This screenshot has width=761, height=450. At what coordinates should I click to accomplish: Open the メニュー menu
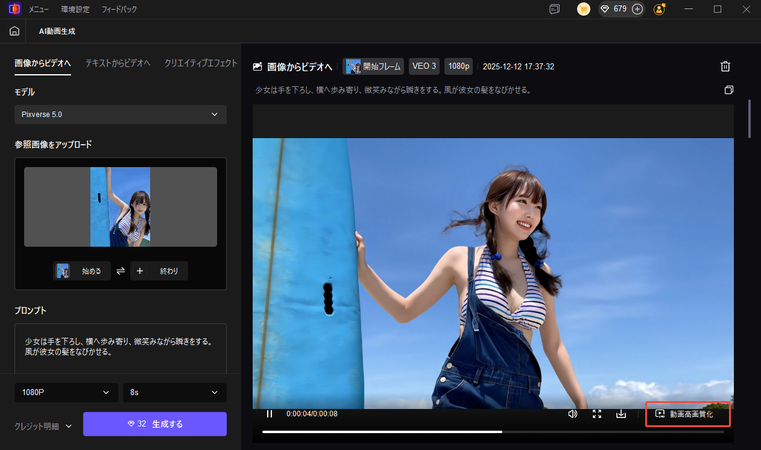(x=38, y=9)
